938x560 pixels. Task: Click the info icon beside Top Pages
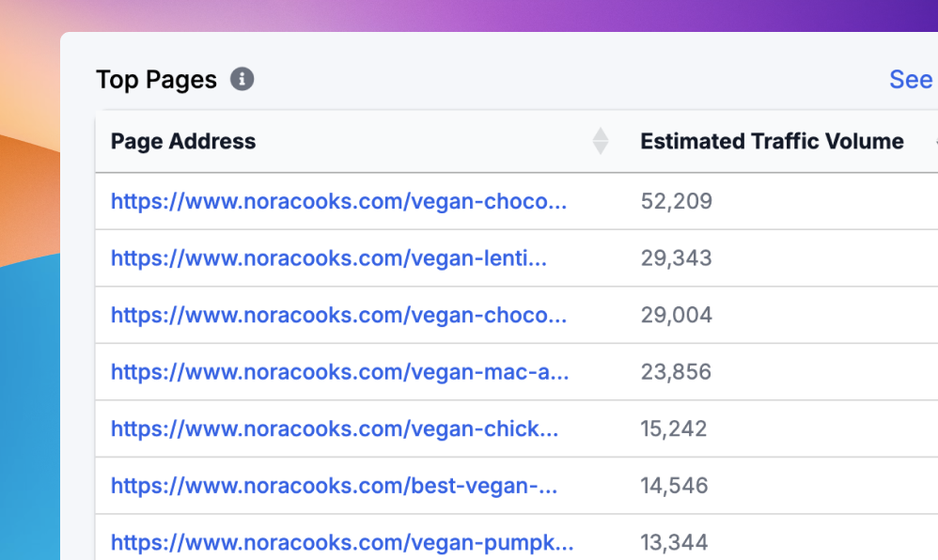click(x=242, y=80)
